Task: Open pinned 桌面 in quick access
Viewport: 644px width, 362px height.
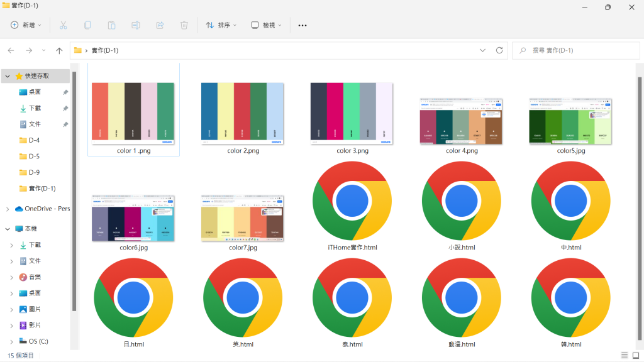Action: (x=35, y=92)
